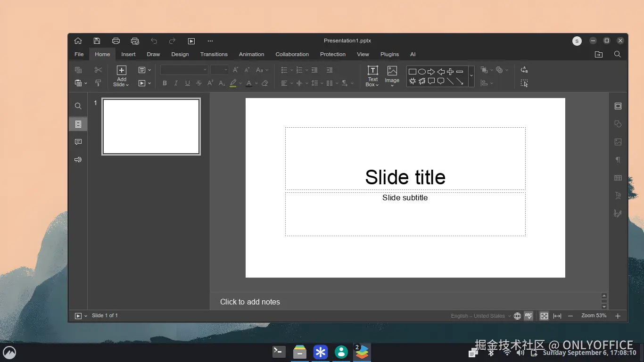Click the Print icon

pyautogui.click(x=116, y=41)
